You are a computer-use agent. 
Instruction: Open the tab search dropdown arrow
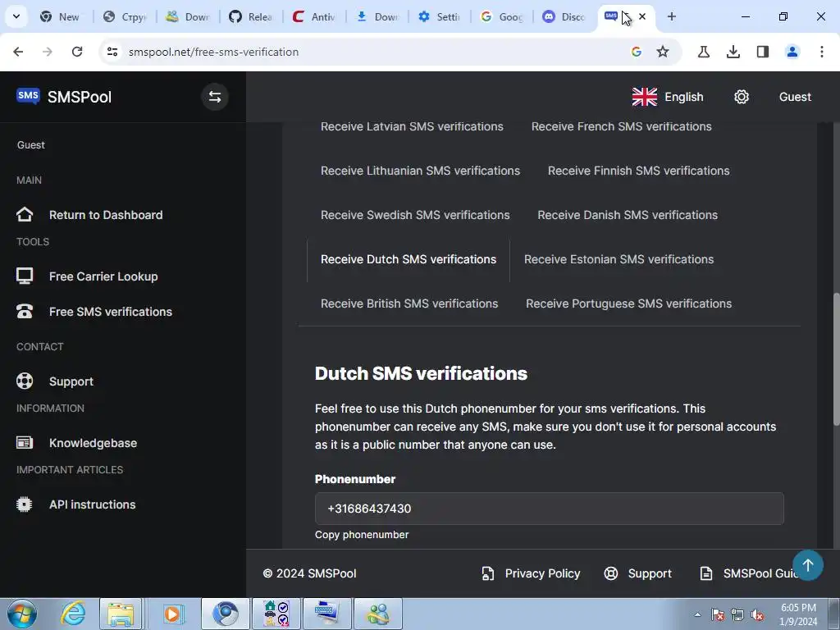tap(16, 16)
